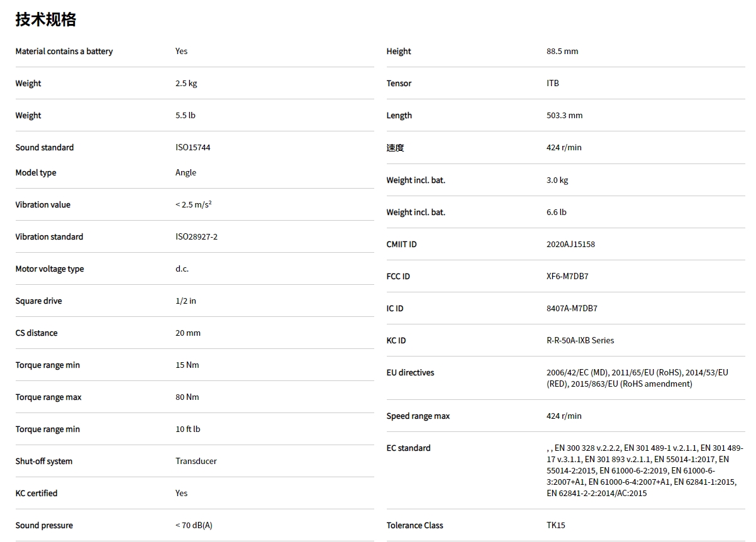Click the FCC ID value XF6-M7DB7
This screenshot has width=756, height=542.
click(567, 277)
